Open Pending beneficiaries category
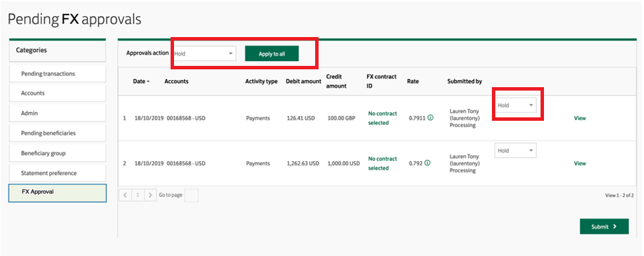The image size is (644, 256). pyautogui.click(x=58, y=133)
